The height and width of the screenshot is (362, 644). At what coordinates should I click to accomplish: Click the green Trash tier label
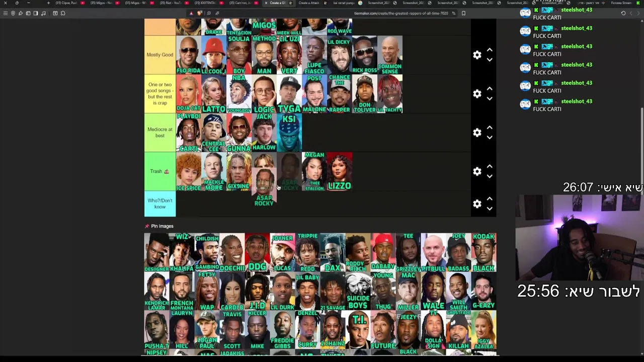160,171
